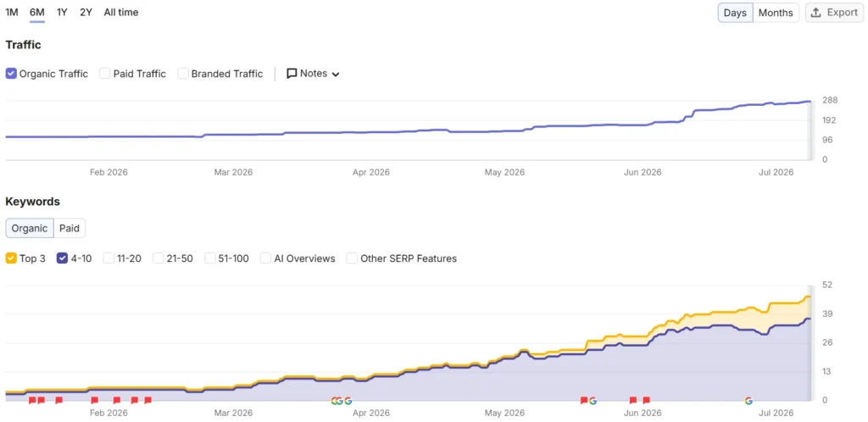Enable the Other SERP Features checkbox
Screen dimensions: 868x422
(352, 258)
